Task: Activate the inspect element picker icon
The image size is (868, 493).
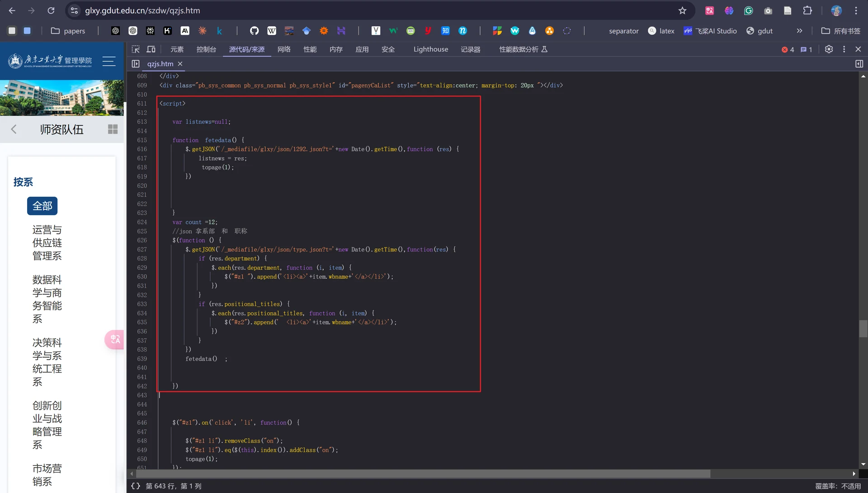Action: click(136, 49)
